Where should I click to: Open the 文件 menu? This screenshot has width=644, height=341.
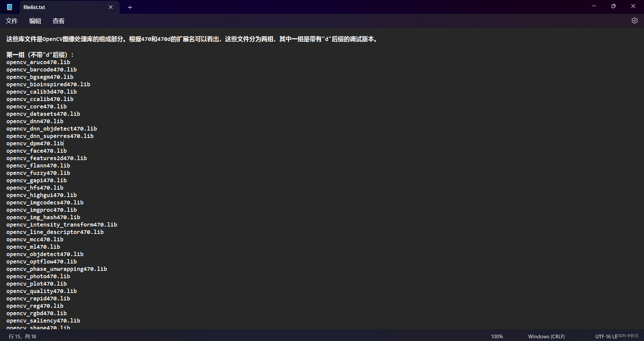12,21
